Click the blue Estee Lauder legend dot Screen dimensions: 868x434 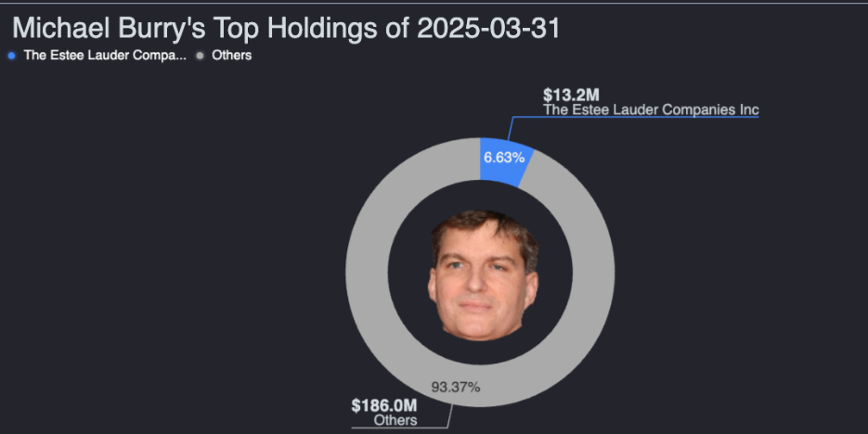(x=11, y=56)
